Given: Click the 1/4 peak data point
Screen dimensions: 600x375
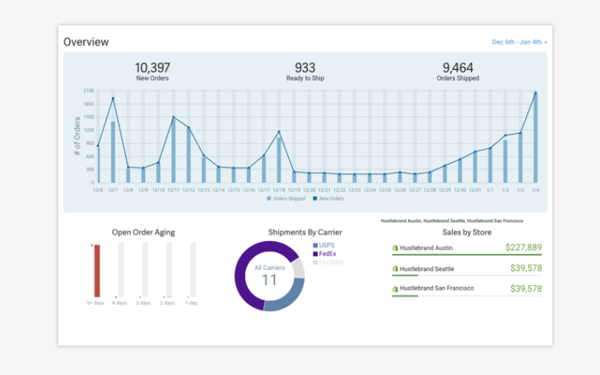Looking at the screenshot, I should pyautogui.click(x=536, y=93).
